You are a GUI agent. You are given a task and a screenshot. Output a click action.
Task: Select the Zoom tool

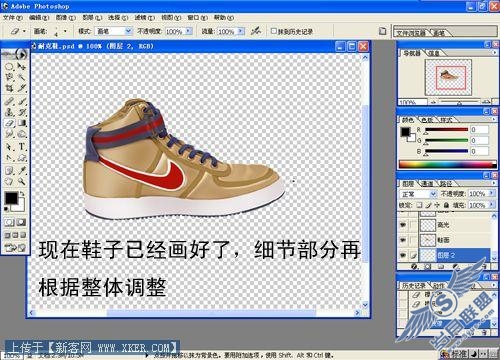[x=22, y=182]
